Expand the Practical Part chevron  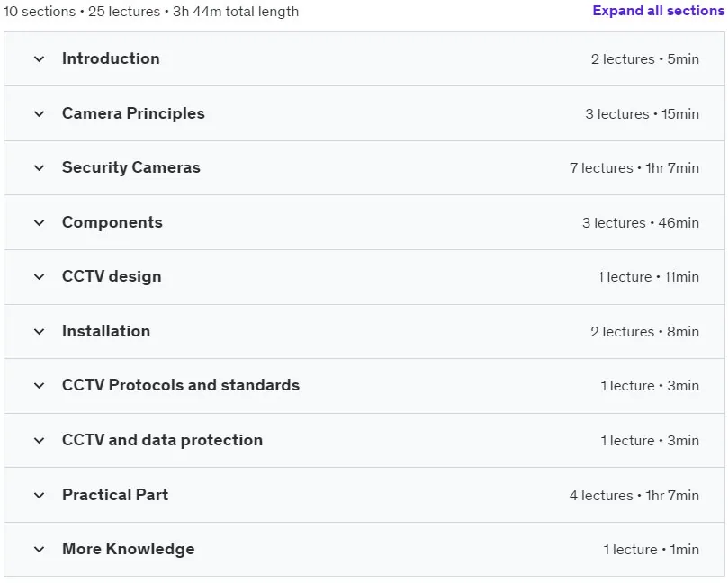[40, 495]
